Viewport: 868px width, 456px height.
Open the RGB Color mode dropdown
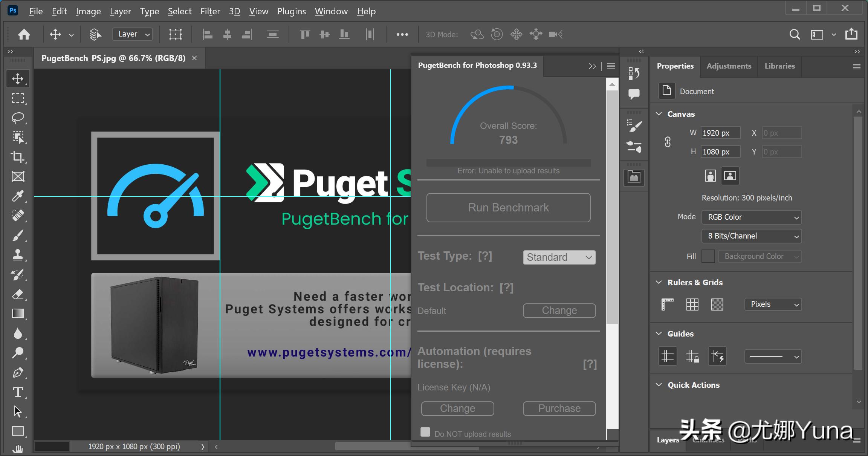(751, 217)
